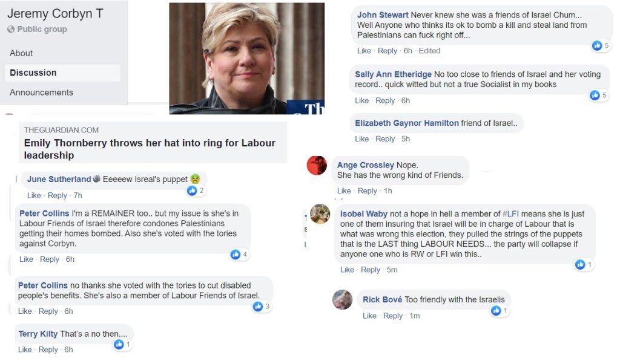Open Jeremy Corbyn group title
Screen dimensions: 620x364
(55, 13)
